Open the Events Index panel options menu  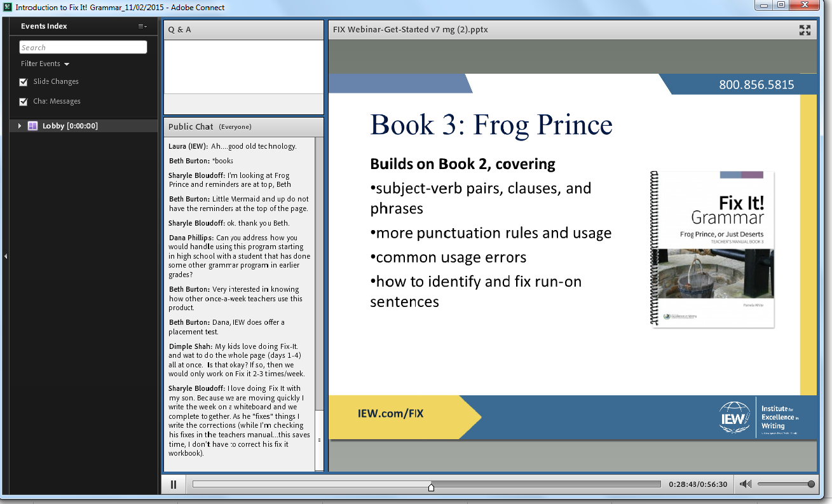pos(143,26)
